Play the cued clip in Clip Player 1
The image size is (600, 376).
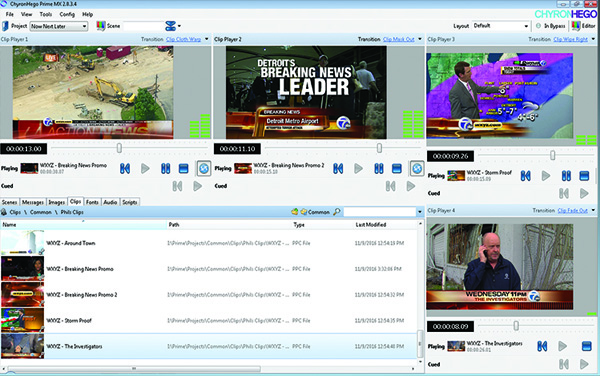pos(197,186)
